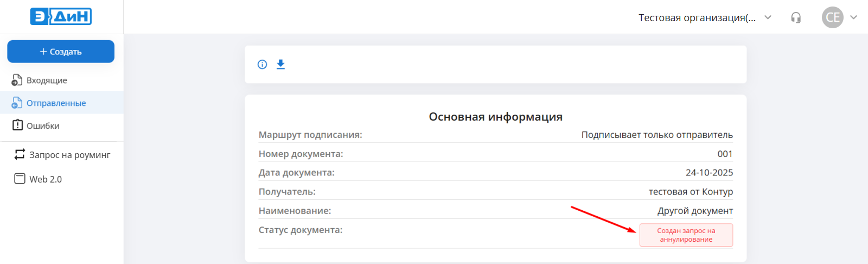
Task: Click the document info icon
Action: pyautogui.click(x=262, y=65)
